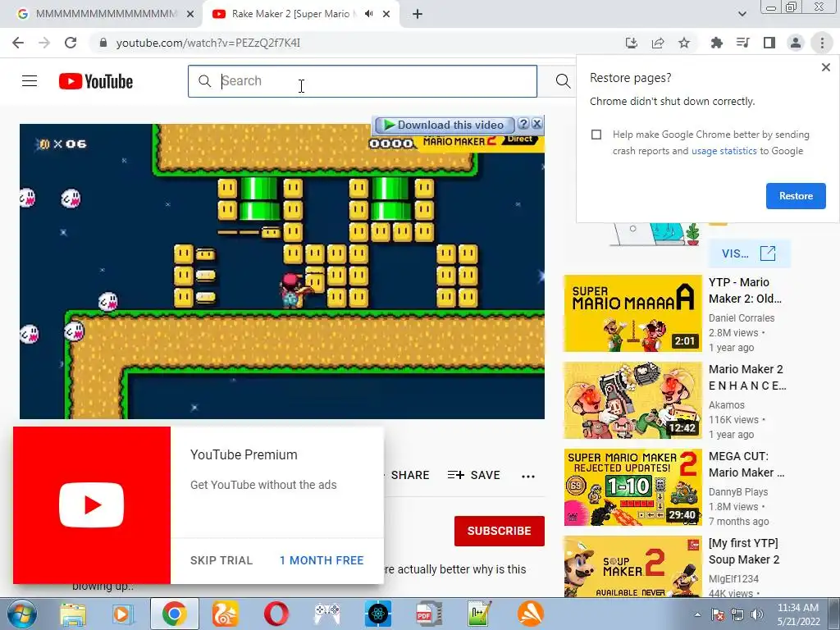Open the Chrome three-dot menu

(822, 43)
